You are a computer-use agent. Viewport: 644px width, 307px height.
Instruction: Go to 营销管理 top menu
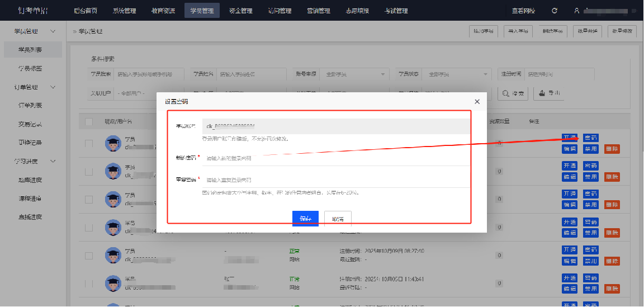point(319,11)
